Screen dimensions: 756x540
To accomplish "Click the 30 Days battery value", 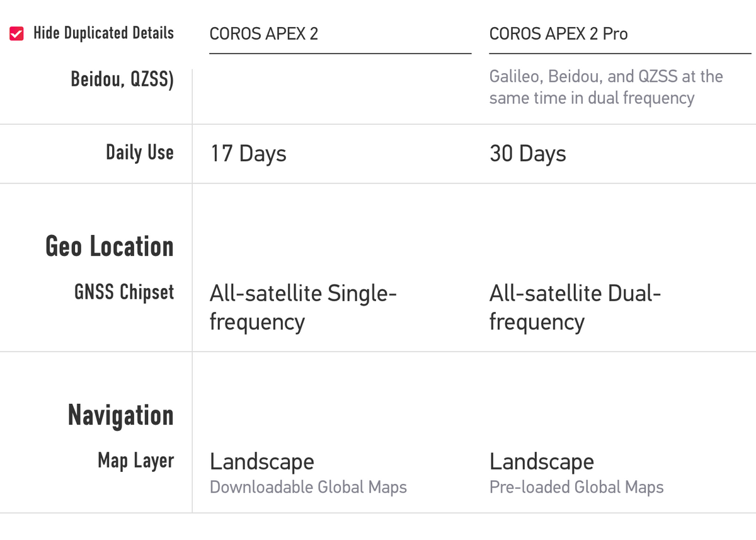I will click(527, 153).
